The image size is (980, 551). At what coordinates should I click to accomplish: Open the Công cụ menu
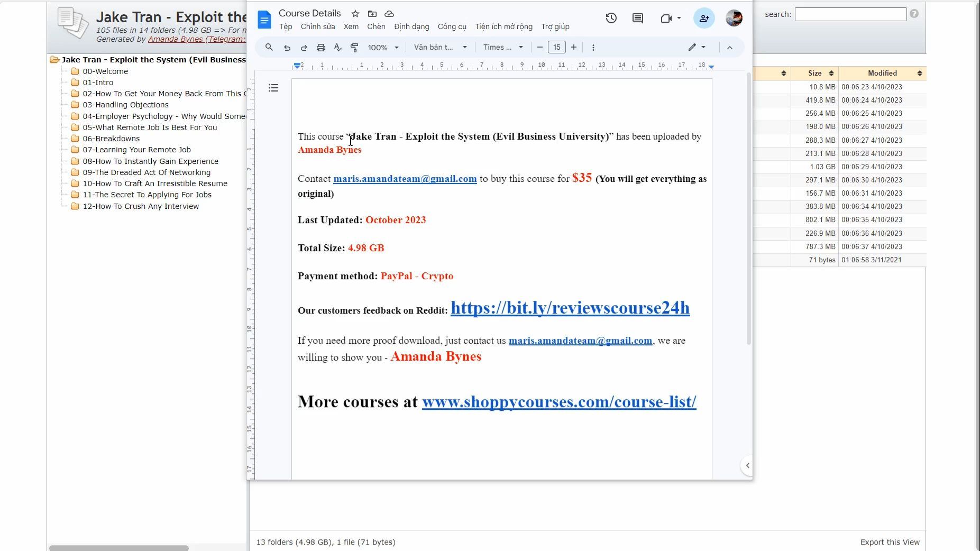452,26
